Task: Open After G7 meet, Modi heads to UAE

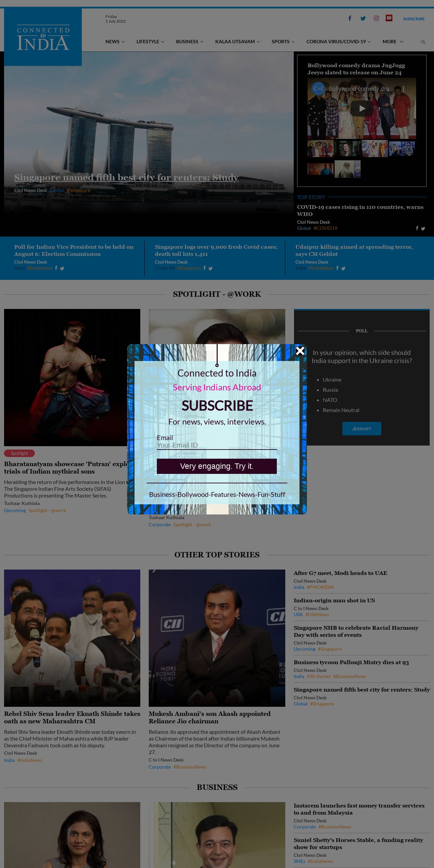Action: click(x=340, y=573)
